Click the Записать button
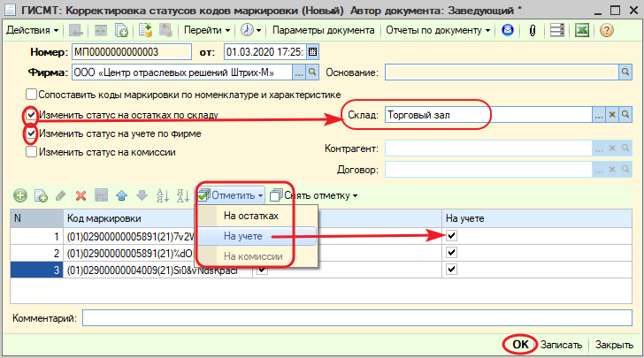Image resolution: width=644 pixels, height=358 pixels. (562, 345)
